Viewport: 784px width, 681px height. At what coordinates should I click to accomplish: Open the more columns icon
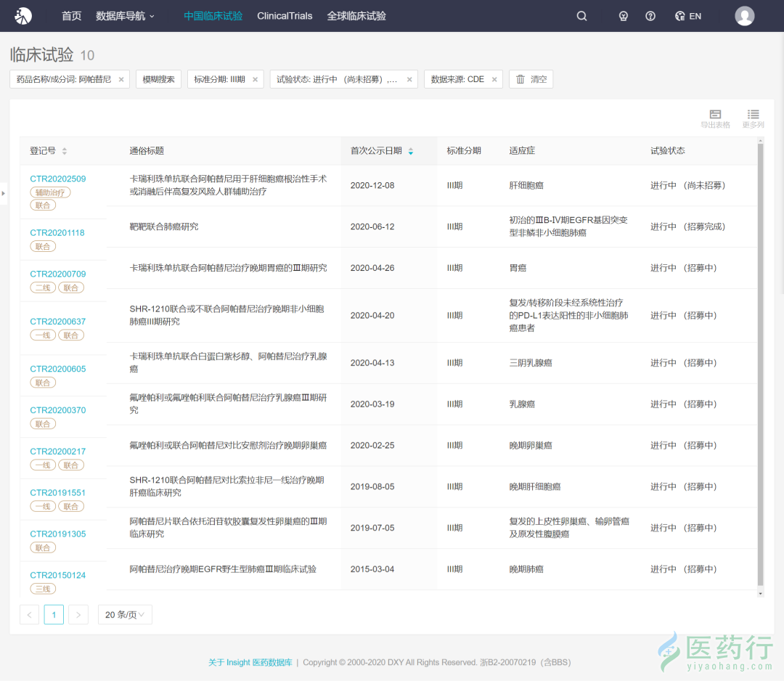(x=753, y=119)
